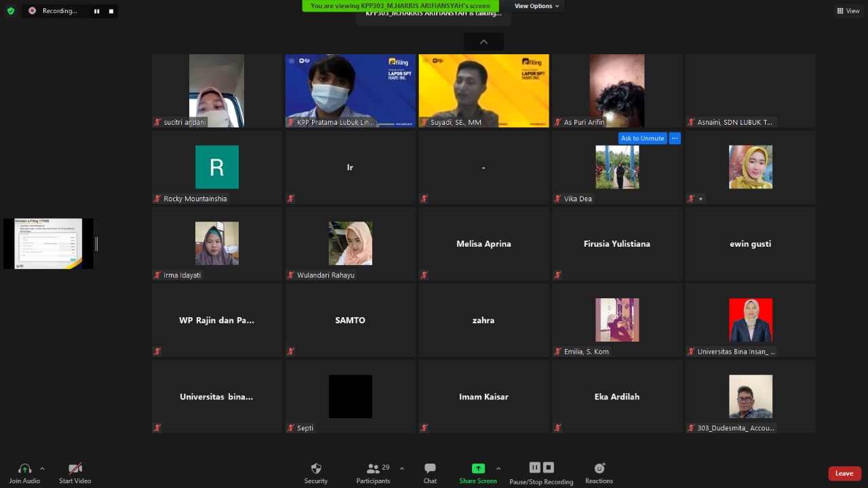Image resolution: width=868 pixels, height=488 pixels.
Task: Click the red Leave button
Action: pos(844,473)
